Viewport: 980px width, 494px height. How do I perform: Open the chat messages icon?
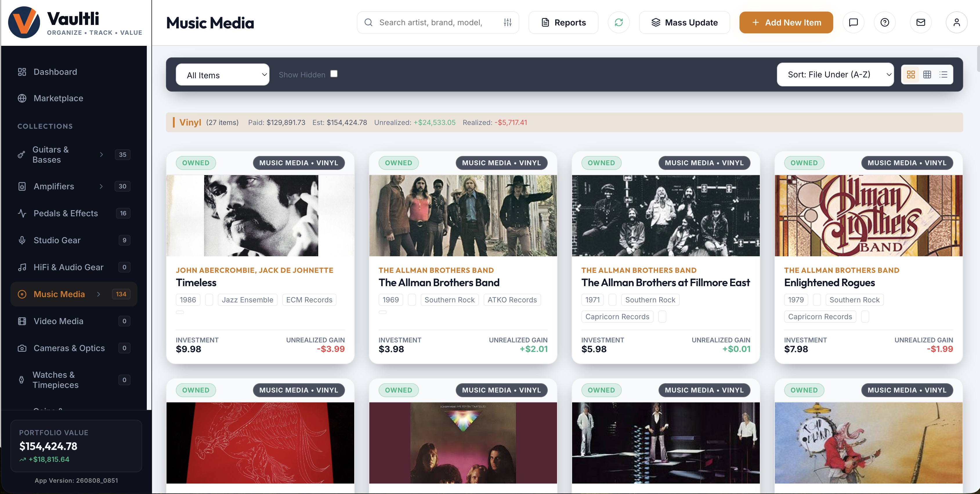coord(853,22)
